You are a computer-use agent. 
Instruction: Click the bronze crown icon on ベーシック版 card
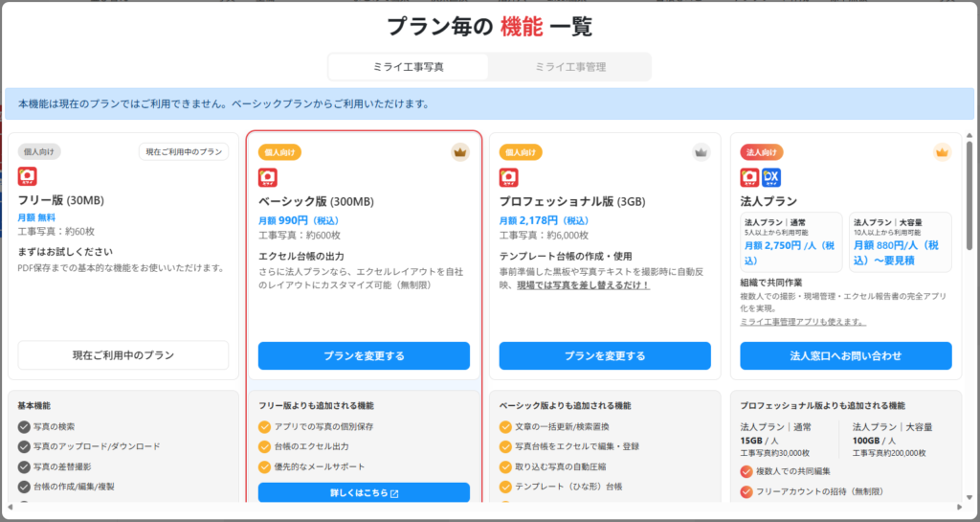click(x=459, y=151)
